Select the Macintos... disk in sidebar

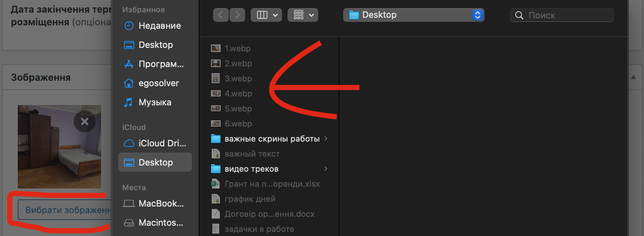coord(155,223)
